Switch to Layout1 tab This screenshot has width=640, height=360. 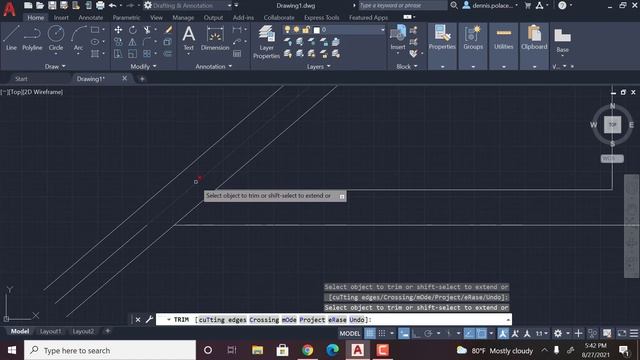tap(51, 331)
